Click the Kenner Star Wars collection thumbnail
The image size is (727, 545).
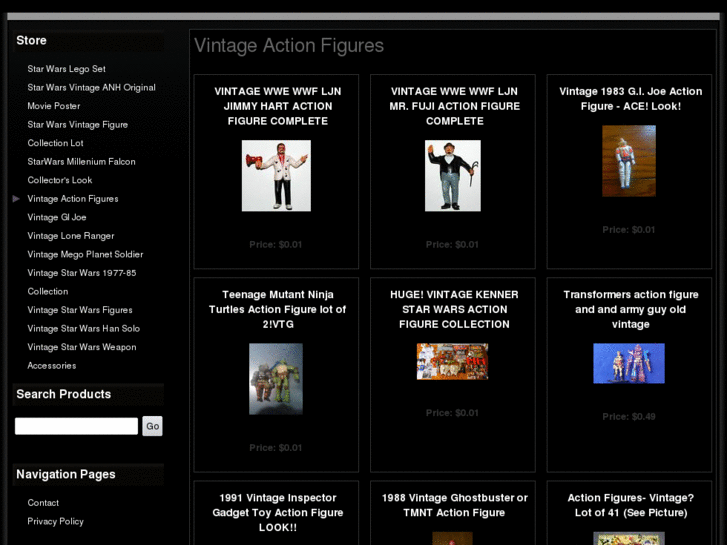tap(453, 361)
